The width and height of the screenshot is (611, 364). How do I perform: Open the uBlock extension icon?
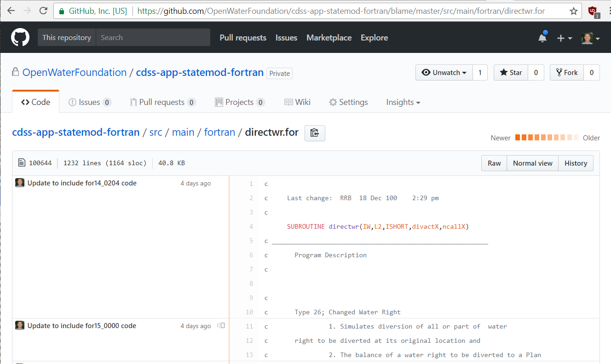click(594, 11)
